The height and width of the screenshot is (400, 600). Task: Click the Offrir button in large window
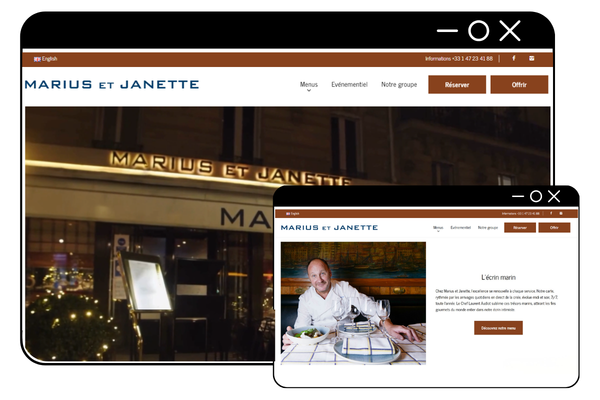[x=519, y=85]
